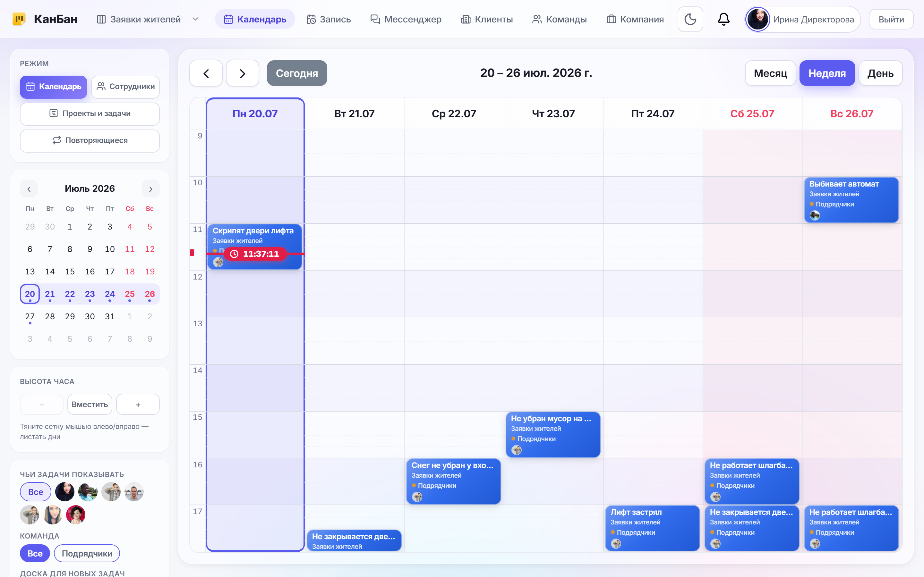Increase hour height with plus button
Viewport: 924px width, 577px height.
coord(138,404)
